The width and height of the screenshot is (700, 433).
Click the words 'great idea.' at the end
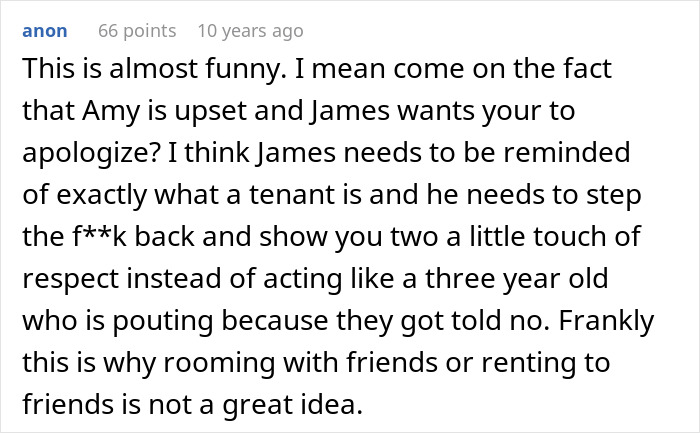click(293, 405)
